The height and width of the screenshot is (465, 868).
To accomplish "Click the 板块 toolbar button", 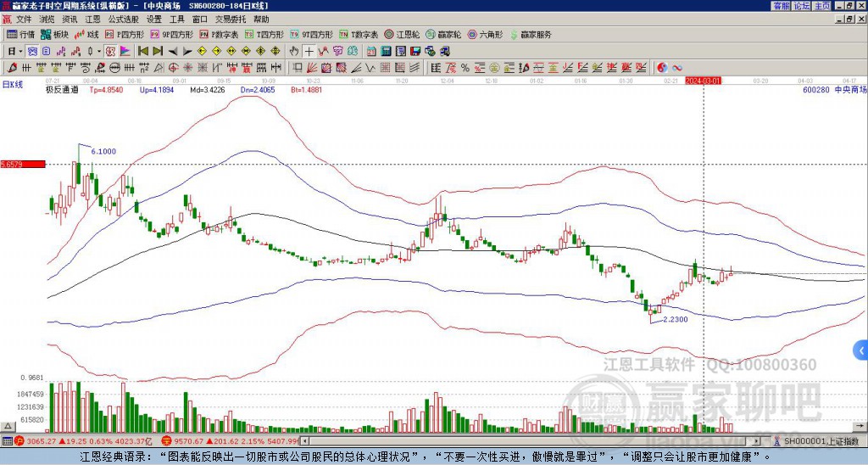I will click(55, 34).
